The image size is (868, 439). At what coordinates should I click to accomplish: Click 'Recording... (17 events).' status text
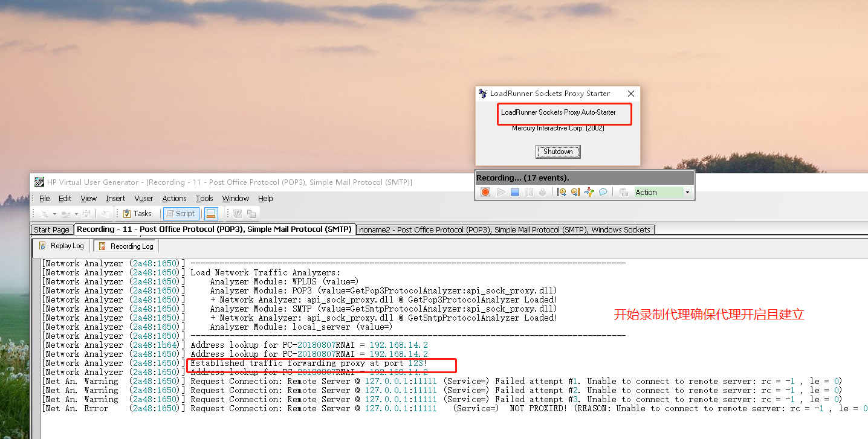click(x=523, y=178)
